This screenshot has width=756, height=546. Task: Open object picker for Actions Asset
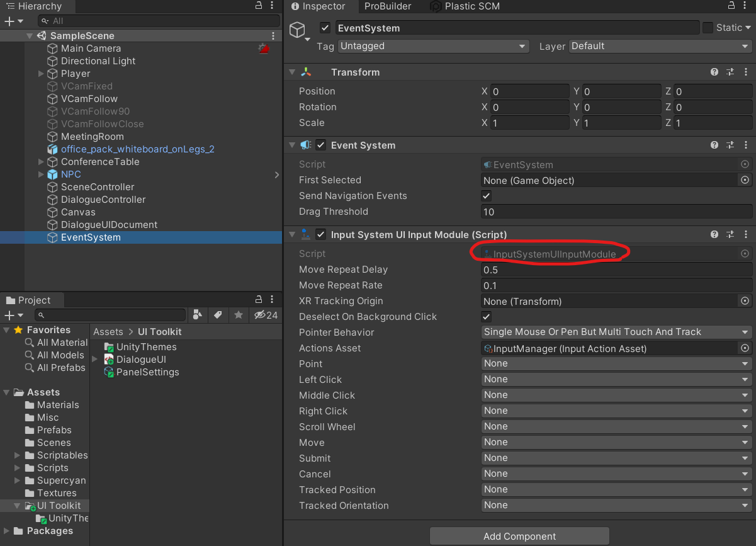[745, 348]
